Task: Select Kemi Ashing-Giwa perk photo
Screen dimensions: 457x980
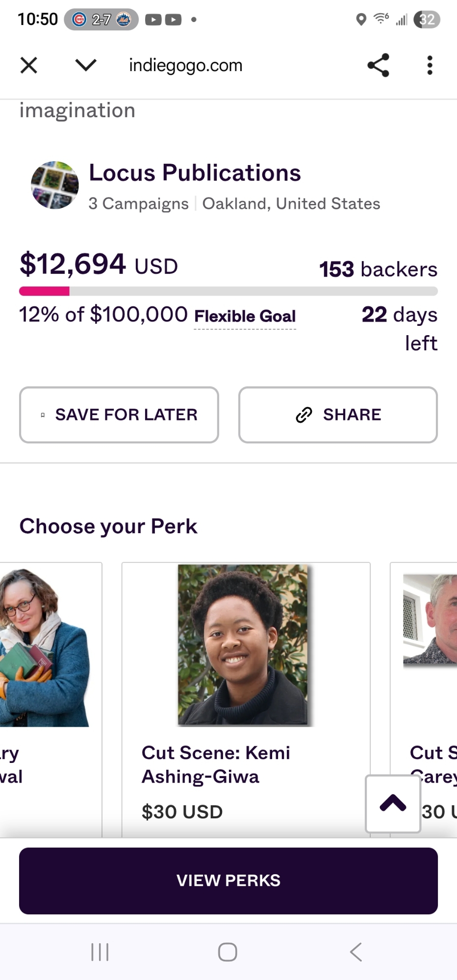Action: [x=243, y=644]
